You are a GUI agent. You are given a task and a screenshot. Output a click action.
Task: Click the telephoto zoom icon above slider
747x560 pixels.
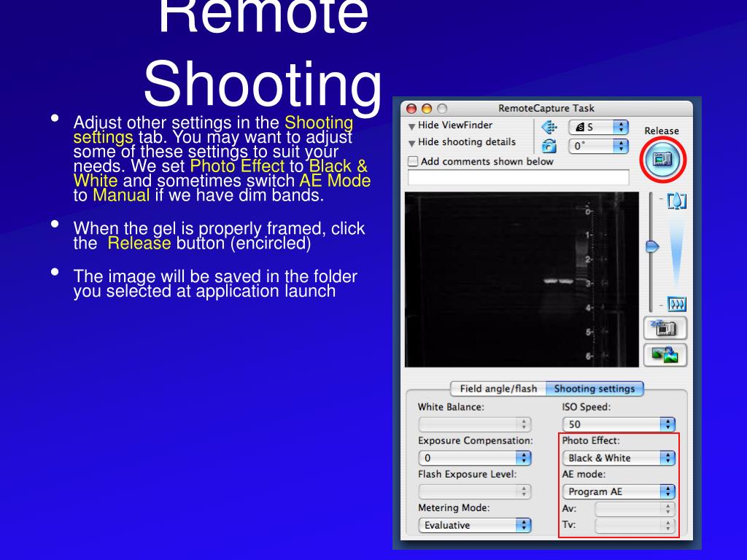677,201
